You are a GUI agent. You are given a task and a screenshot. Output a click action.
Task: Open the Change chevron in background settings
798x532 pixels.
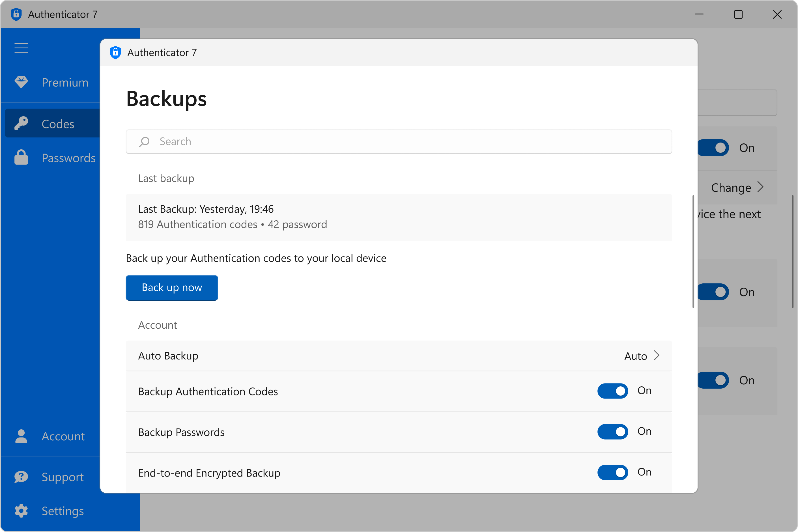point(761,187)
